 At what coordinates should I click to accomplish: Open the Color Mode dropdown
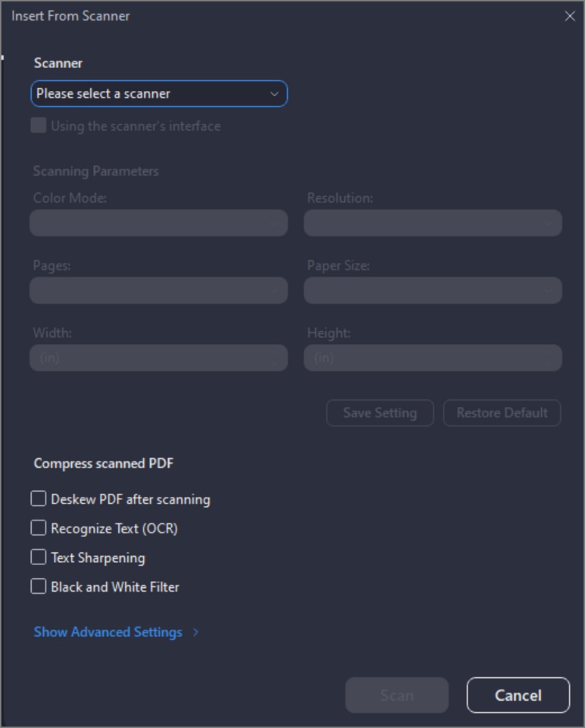158,223
